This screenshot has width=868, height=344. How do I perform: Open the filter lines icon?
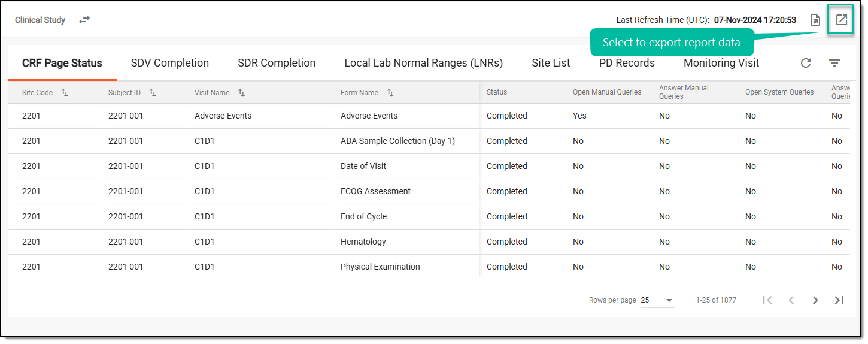pyautogui.click(x=834, y=63)
